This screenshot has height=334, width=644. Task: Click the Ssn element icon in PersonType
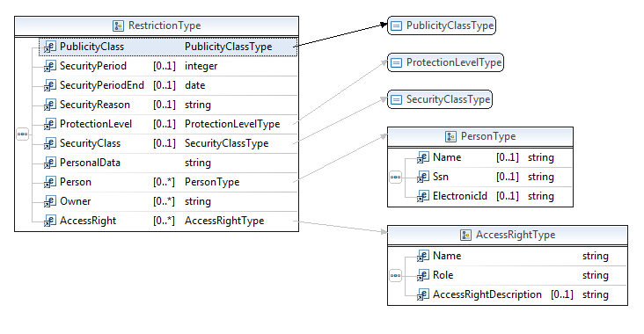[x=423, y=177]
